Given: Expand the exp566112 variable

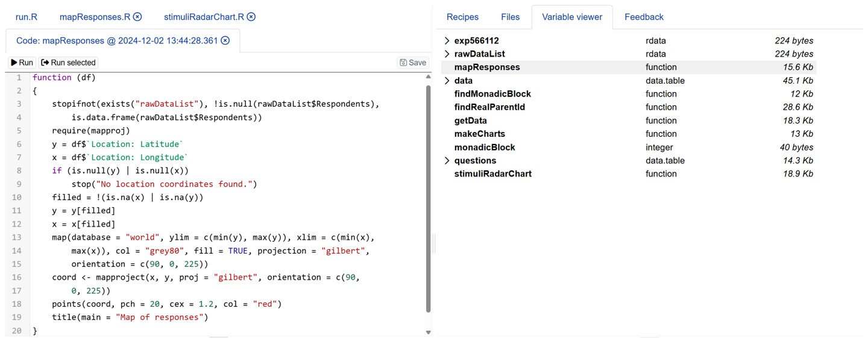Looking at the screenshot, I should (x=447, y=41).
